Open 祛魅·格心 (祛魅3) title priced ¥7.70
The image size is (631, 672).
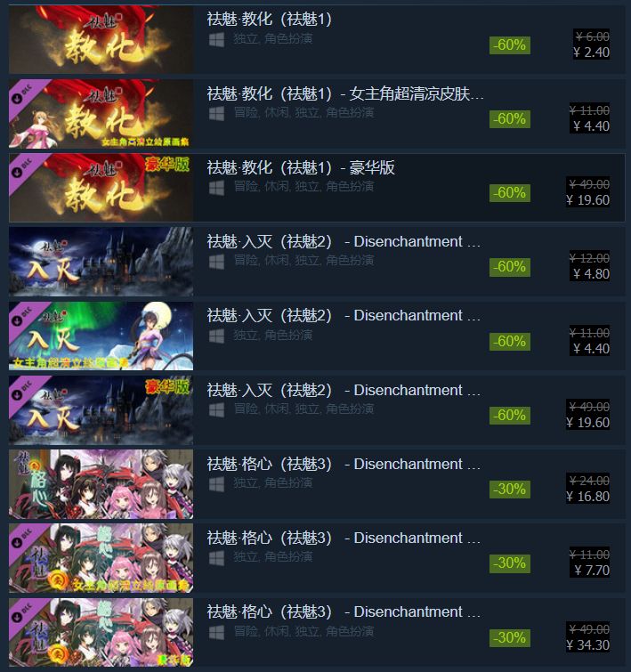tap(344, 538)
